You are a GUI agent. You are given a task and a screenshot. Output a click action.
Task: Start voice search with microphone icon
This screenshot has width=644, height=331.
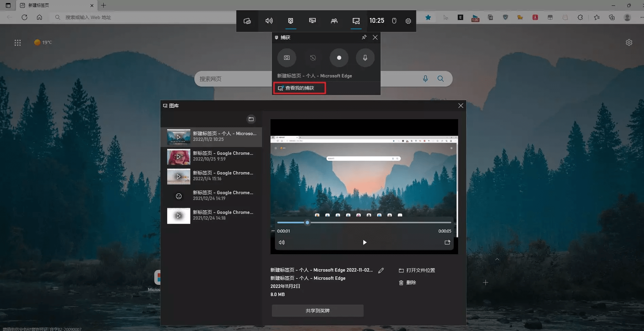(x=425, y=79)
